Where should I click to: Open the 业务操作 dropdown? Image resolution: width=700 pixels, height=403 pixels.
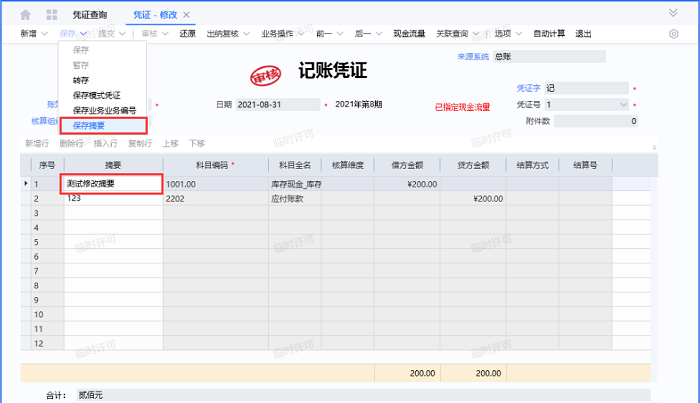(x=286, y=34)
